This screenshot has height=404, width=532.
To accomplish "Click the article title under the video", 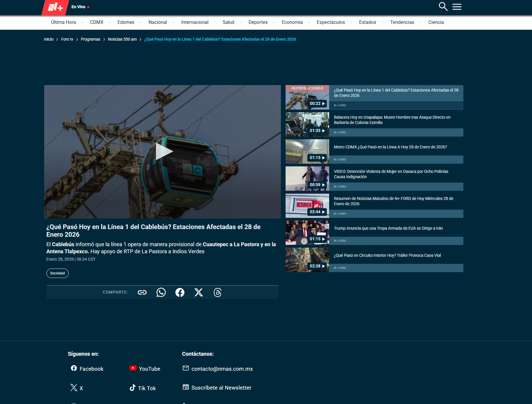I will [x=153, y=231].
